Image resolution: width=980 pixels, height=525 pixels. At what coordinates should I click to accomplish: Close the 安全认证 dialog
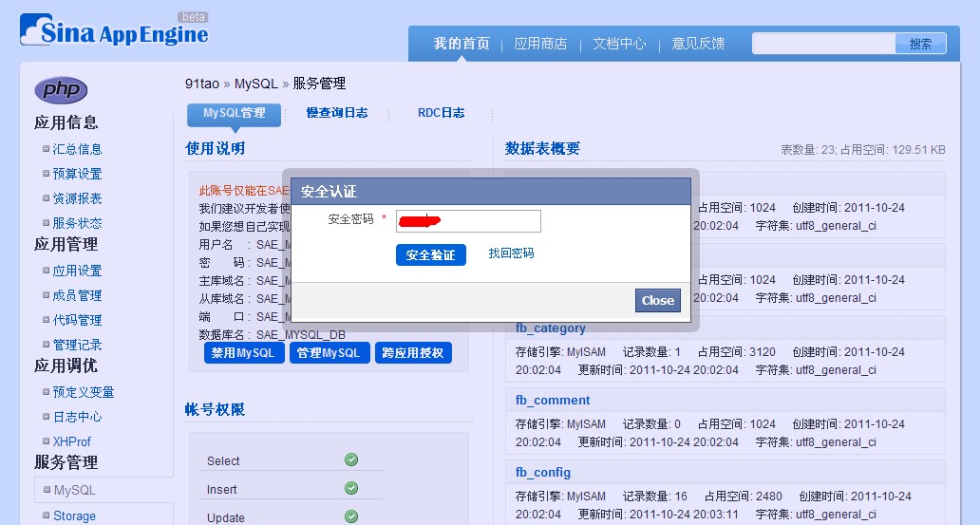point(657,301)
